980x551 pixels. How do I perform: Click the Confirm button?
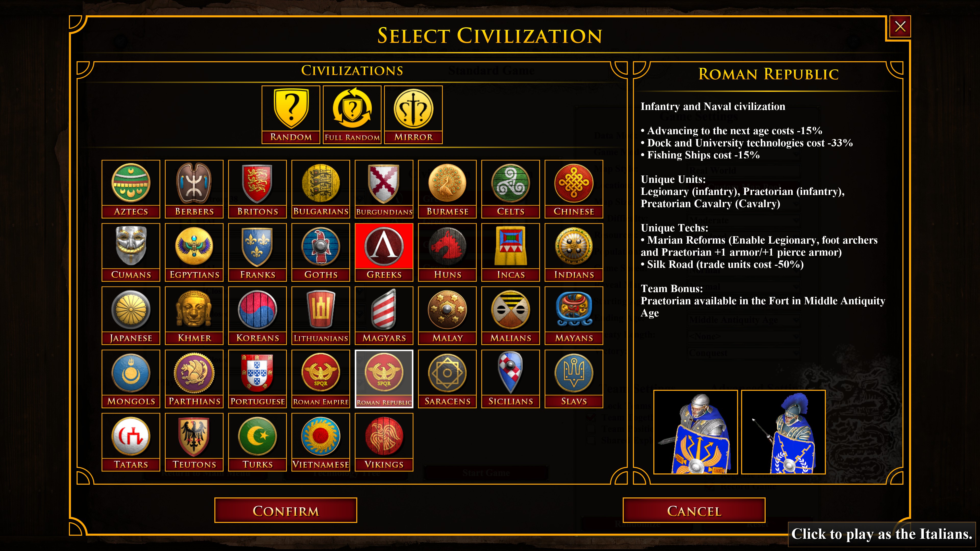[x=286, y=510]
